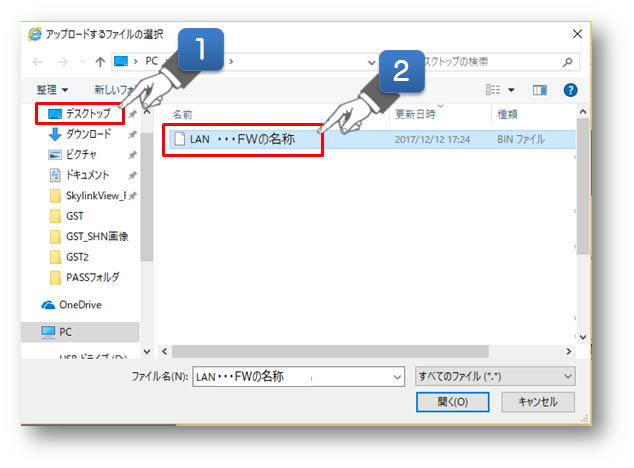Viewport: 634px width, 468px height.
Task: Expand the file name dropdown arrow
Action: click(397, 377)
